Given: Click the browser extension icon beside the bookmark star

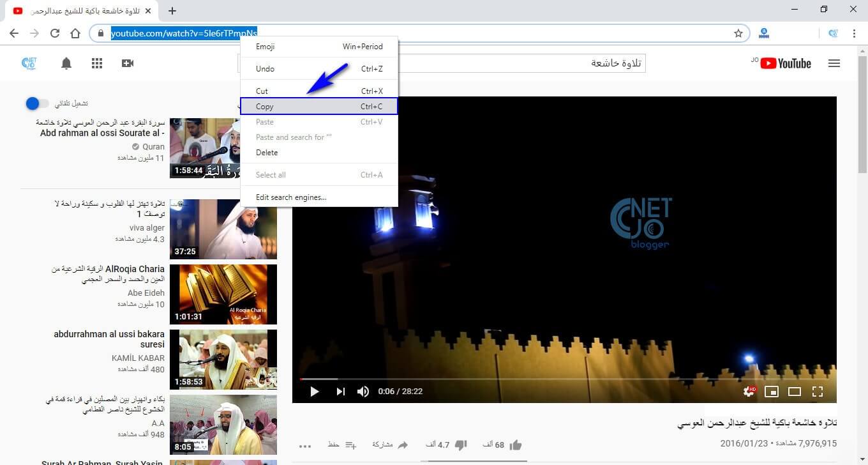Looking at the screenshot, I should pos(763,33).
